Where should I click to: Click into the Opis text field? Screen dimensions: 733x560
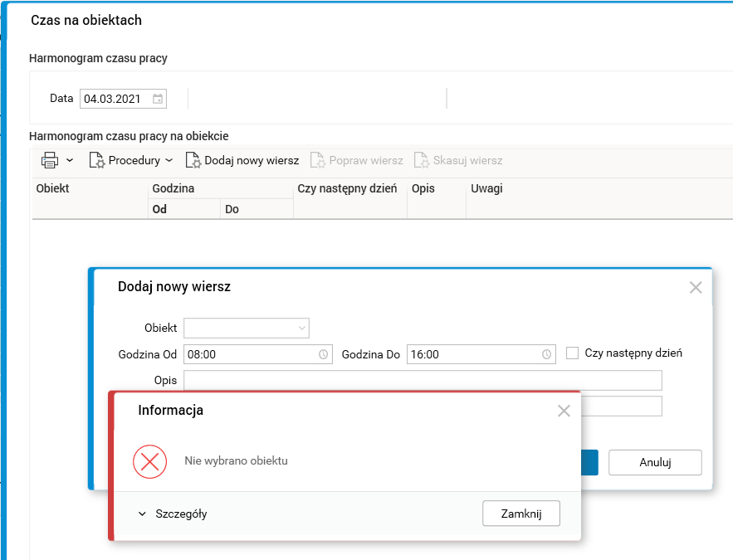pyautogui.click(x=423, y=380)
